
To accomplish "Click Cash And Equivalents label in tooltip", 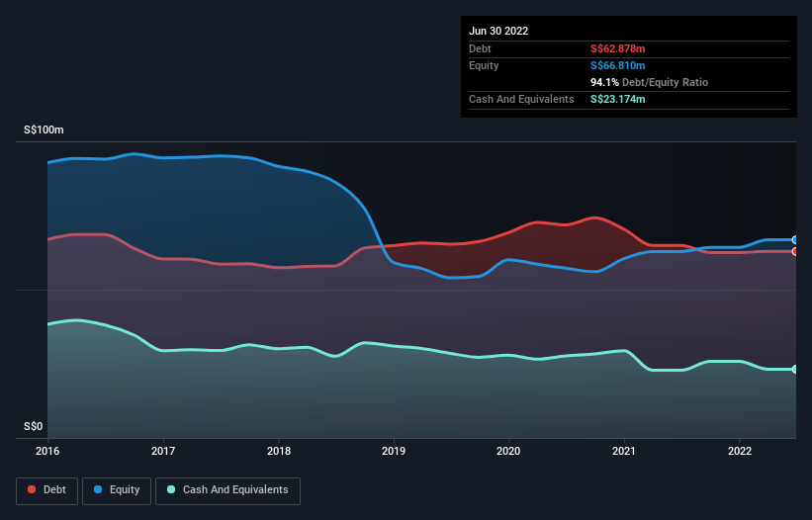I will 521,99.
